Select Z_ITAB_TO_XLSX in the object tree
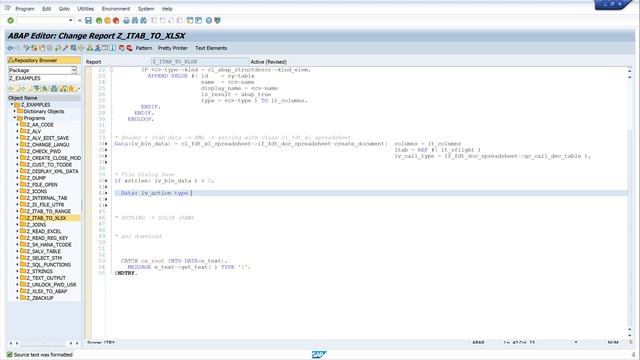The height and width of the screenshot is (360, 640). pyautogui.click(x=47, y=218)
